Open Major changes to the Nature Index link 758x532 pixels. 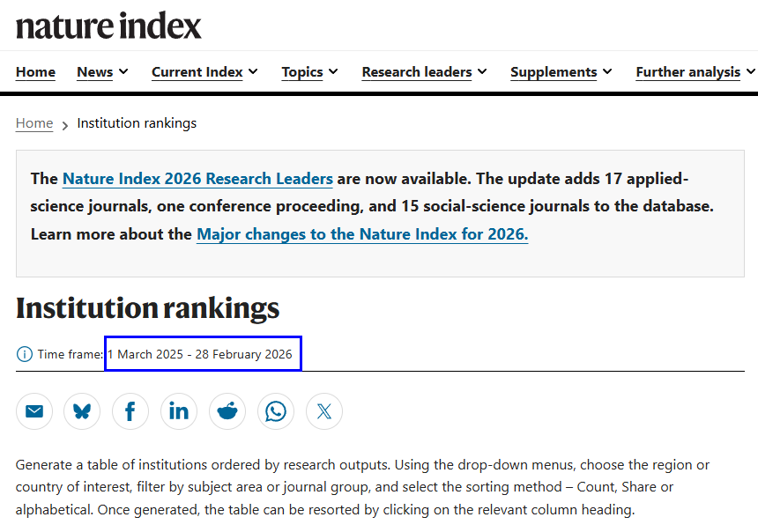click(x=362, y=234)
